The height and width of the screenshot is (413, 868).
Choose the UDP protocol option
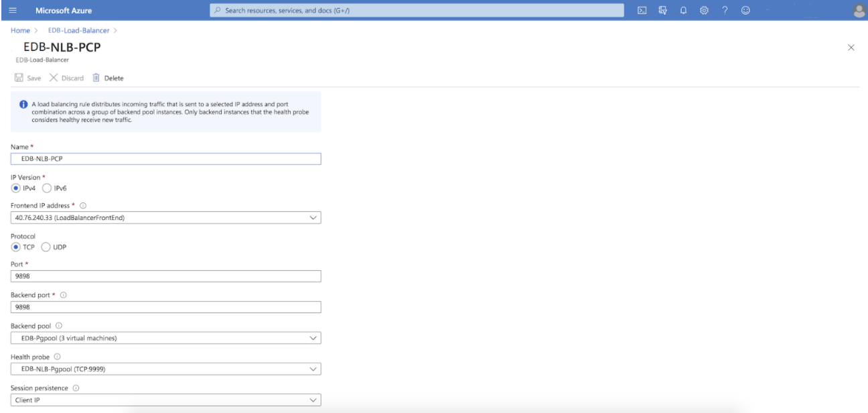(46, 247)
